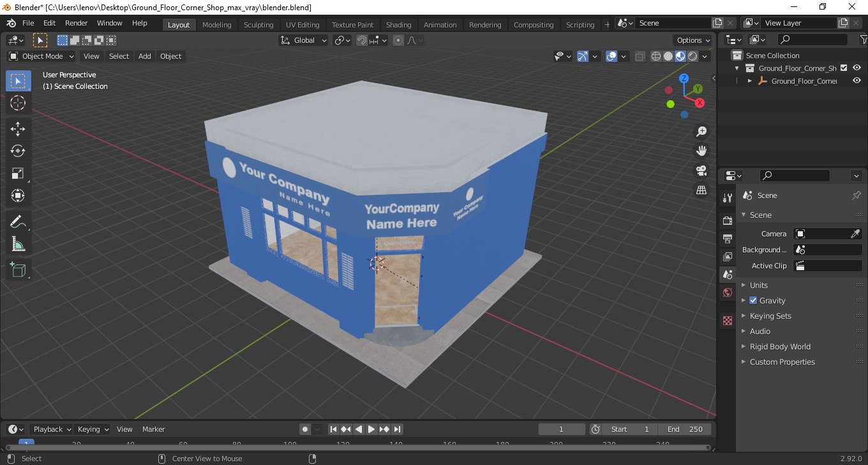Switch to the Shading workspace tab
This screenshot has width=868, height=465.
398,25
